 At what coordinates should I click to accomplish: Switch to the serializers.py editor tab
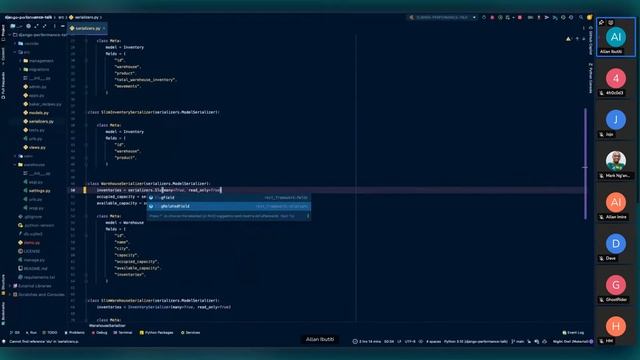pyautogui.click(x=87, y=28)
